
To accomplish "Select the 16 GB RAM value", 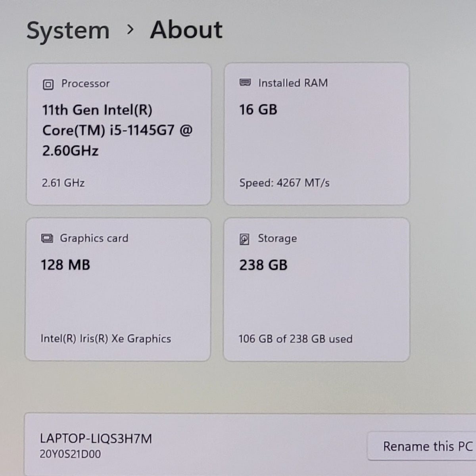I will [x=258, y=109].
